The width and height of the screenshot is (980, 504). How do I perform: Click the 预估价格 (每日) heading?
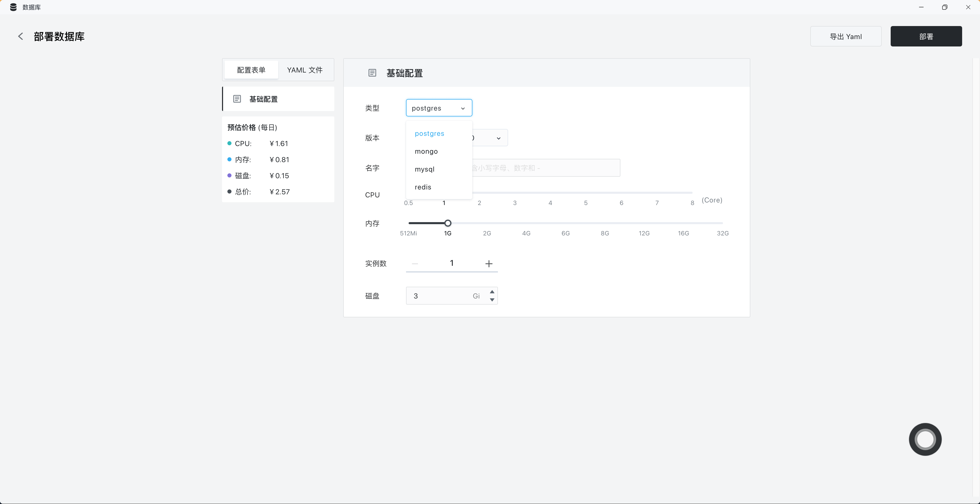click(x=252, y=127)
